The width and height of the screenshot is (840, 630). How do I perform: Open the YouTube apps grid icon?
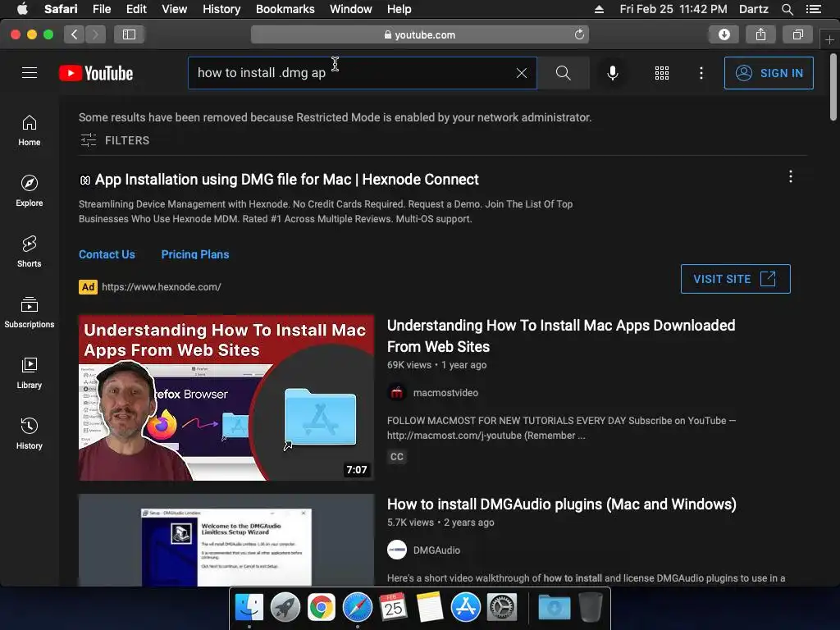(662, 73)
